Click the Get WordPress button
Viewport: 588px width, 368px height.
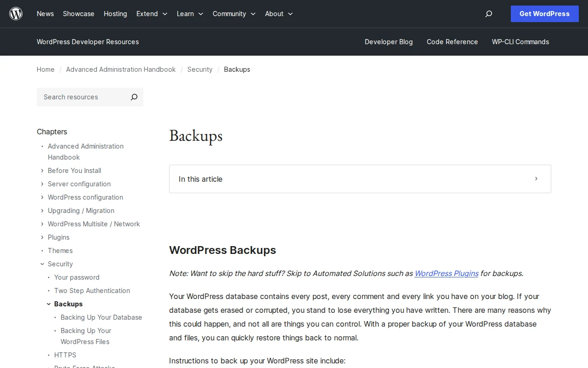pyautogui.click(x=544, y=14)
